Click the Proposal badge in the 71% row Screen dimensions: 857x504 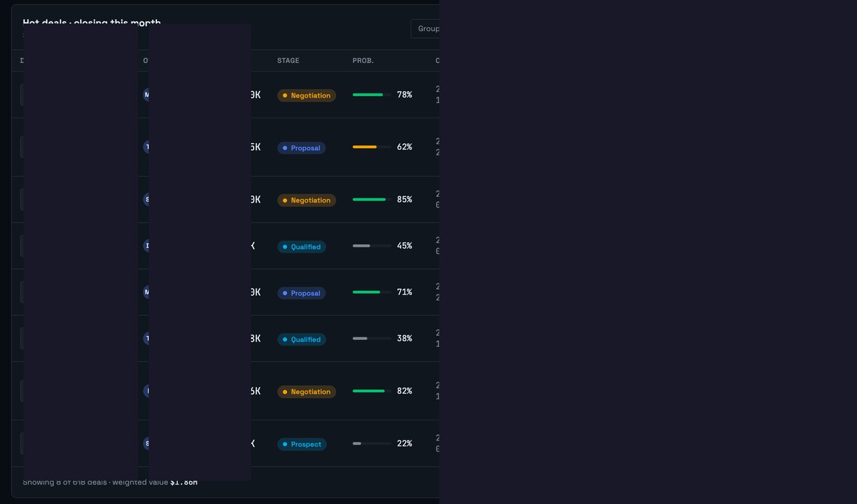[x=302, y=293]
